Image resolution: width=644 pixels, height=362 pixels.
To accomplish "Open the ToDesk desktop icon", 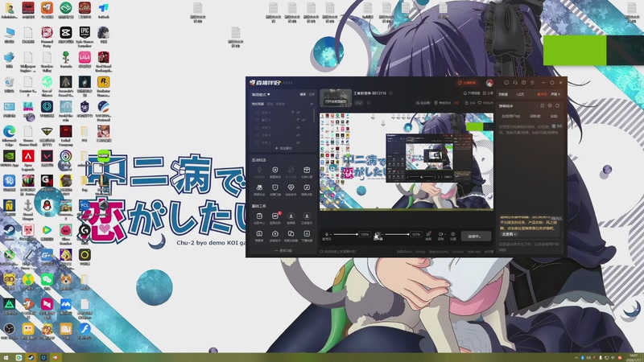I will pos(104,10).
